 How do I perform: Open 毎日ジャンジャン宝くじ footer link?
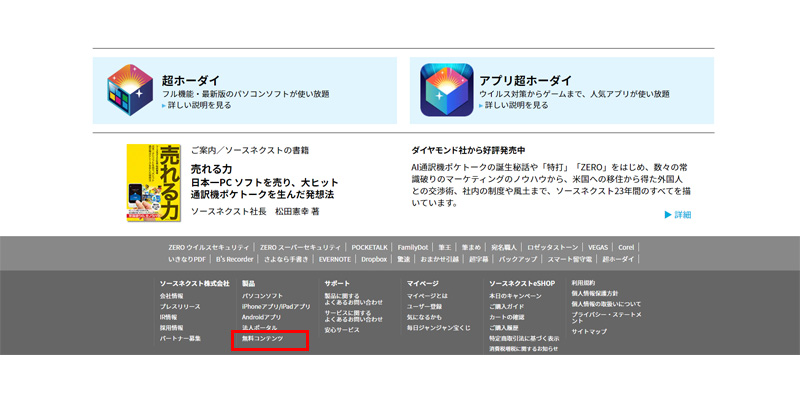click(x=439, y=328)
